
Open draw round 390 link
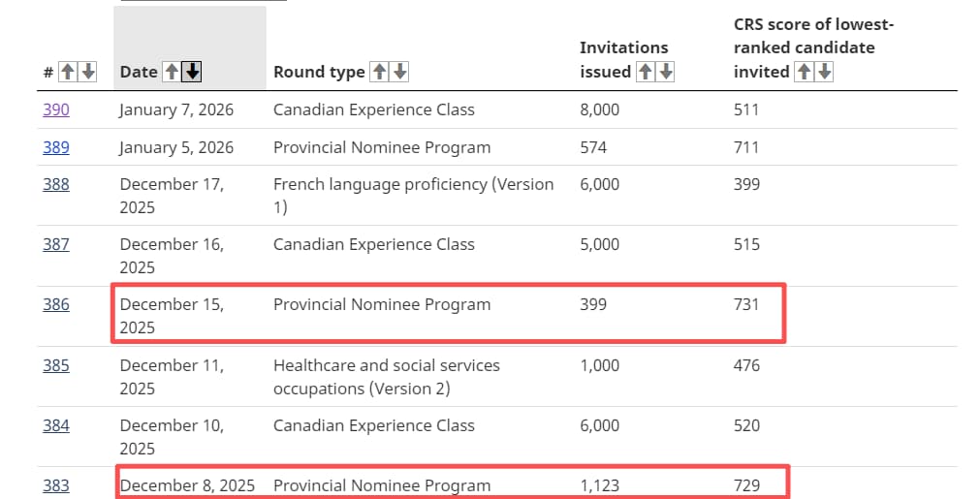click(56, 109)
